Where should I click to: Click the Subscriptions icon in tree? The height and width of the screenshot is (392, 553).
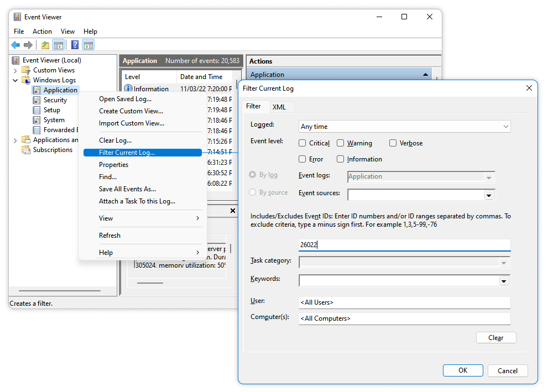[x=26, y=150]
